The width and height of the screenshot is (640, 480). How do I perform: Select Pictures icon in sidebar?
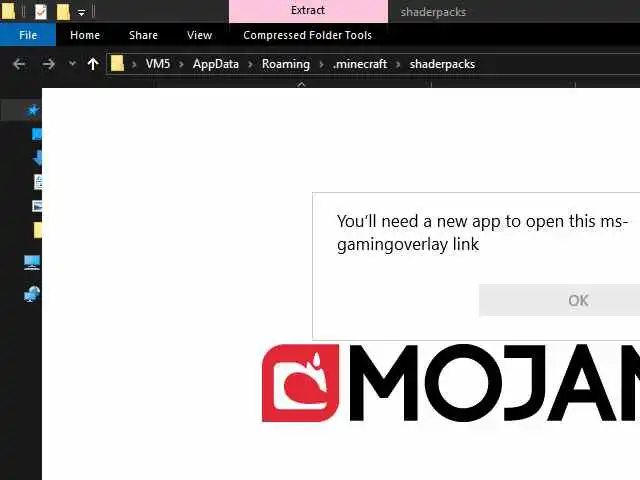pos(37,206)
